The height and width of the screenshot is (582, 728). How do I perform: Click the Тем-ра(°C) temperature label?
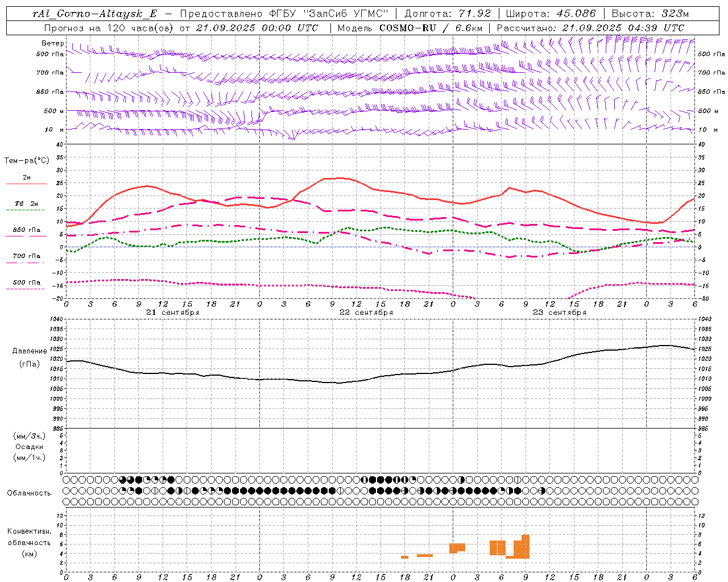tap(27, 161)
